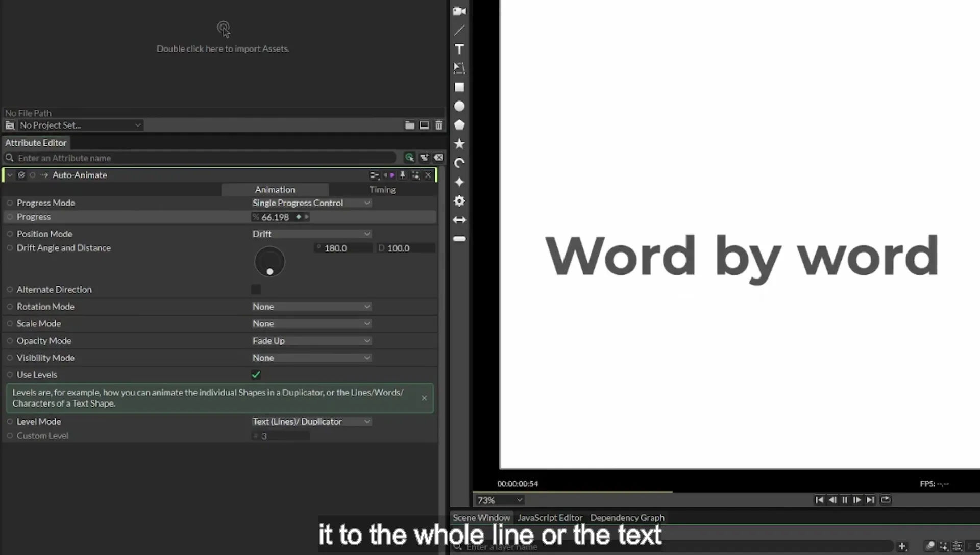Click the trash icon in the Assets panel
980x555 pixels.
coord(438,125)
